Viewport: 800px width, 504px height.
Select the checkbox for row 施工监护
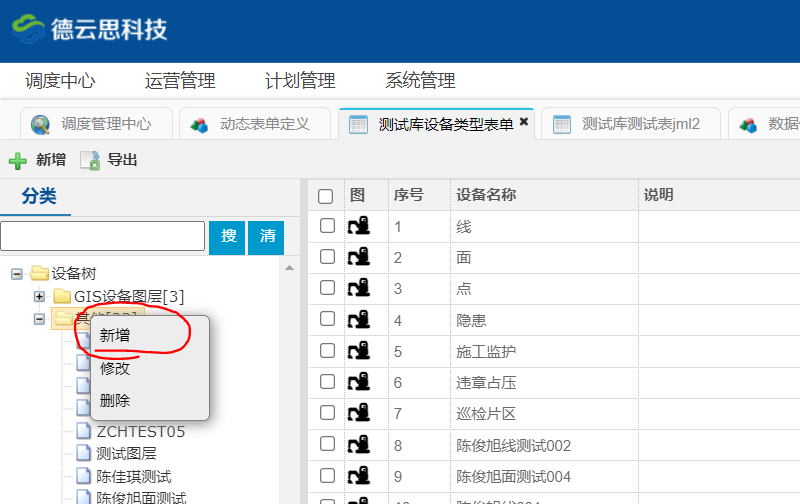click(327, 351)
